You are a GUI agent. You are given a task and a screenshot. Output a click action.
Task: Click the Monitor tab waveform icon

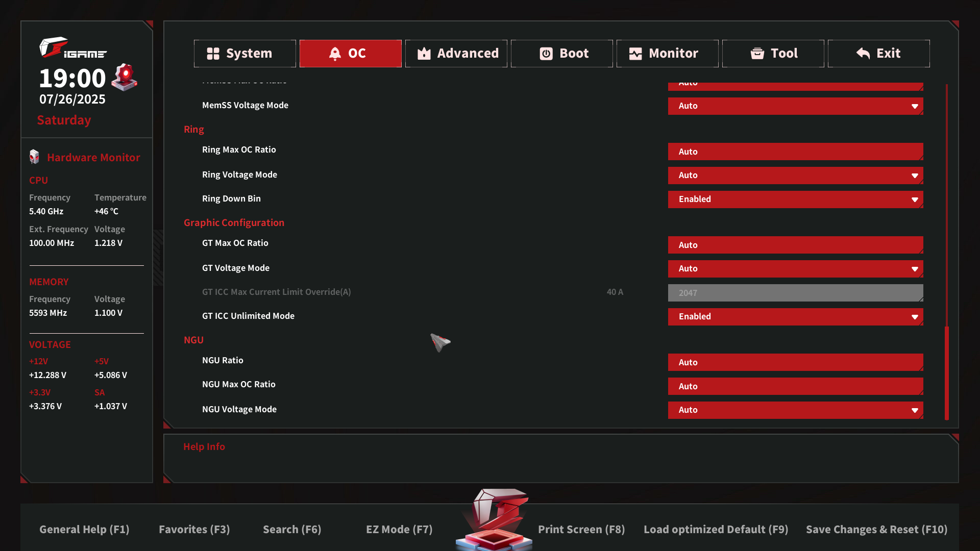(635, 54)
